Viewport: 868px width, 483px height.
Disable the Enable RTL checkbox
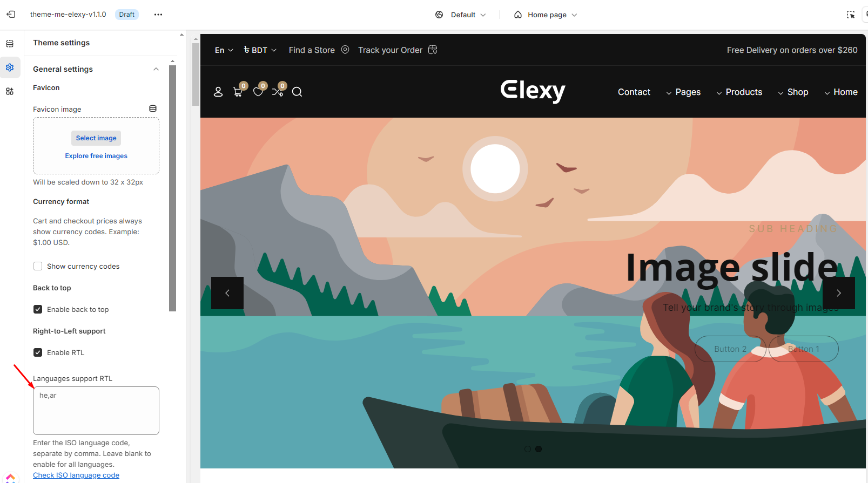(38, 352)
